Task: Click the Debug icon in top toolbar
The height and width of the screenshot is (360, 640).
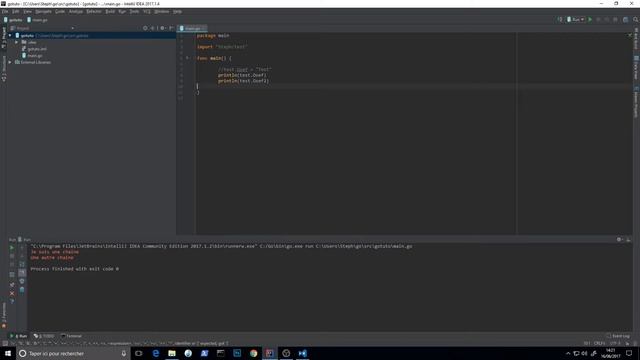Action: 598,19
